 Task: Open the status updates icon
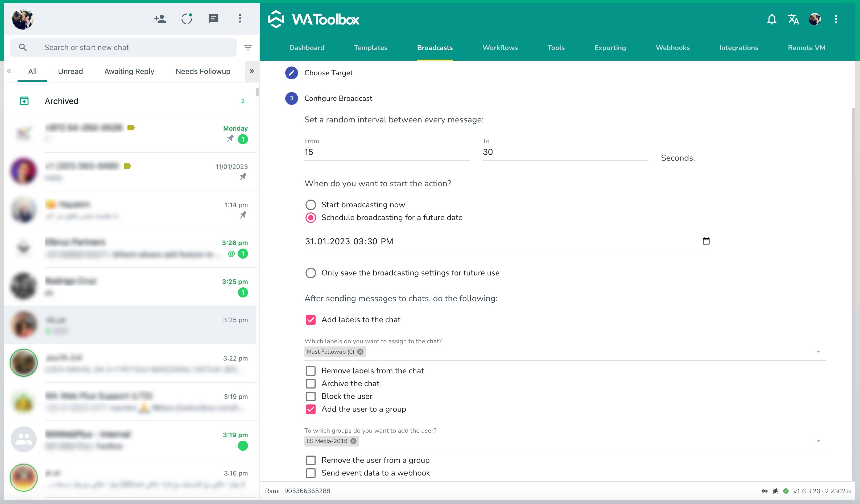[187, 19]
